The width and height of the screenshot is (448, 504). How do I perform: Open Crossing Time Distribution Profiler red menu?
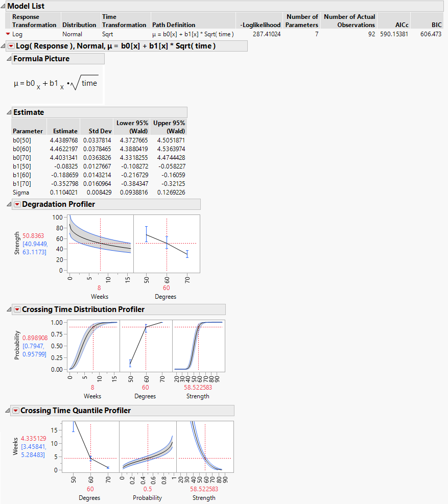coord(17,309)
